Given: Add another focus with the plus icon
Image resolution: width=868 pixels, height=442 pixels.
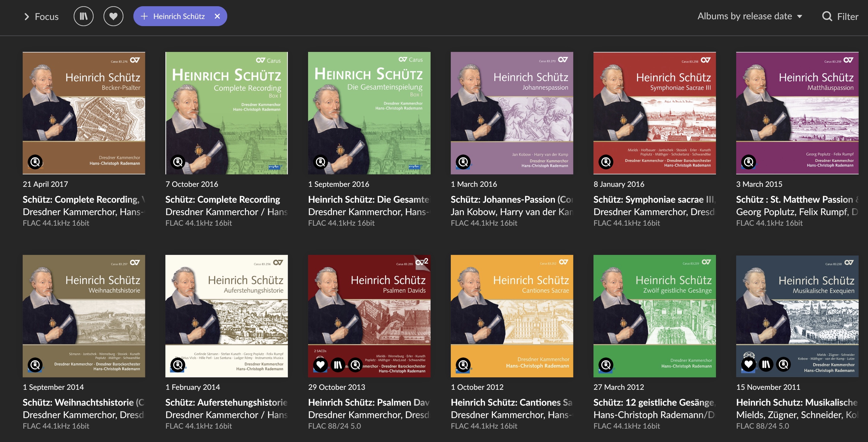Looking at the screenshot, I should coord(144,16).
